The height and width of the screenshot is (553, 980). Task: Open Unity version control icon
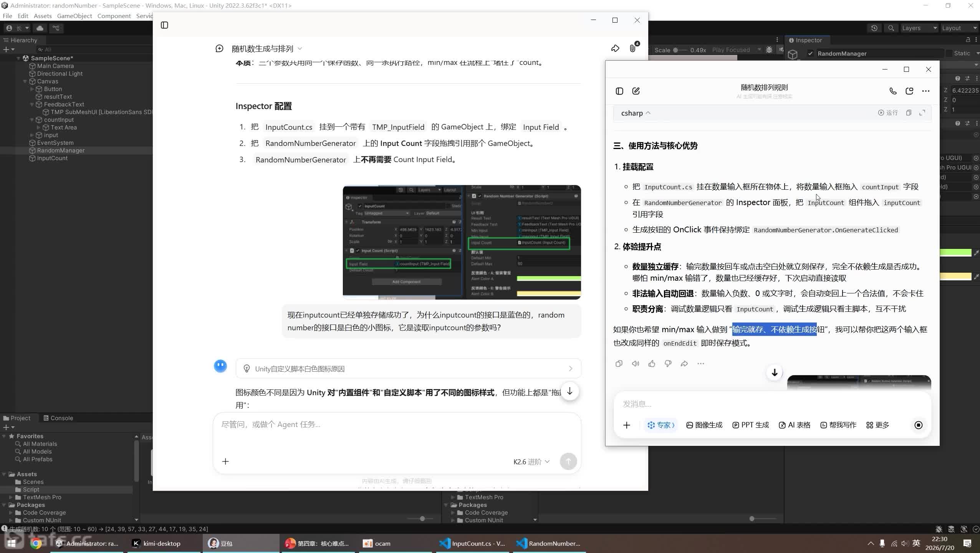(x=56, y=28)
